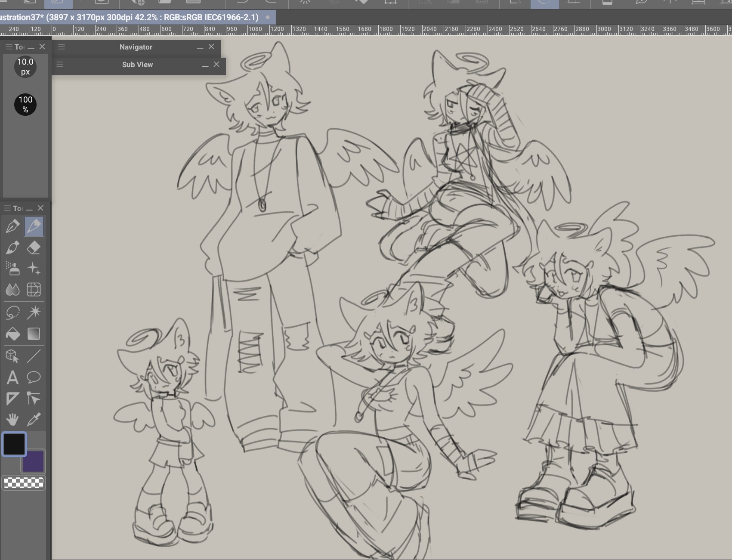Select the Balloon speech bubble tool
This screenshot has width=732, height=560.
tap(34, 377)
